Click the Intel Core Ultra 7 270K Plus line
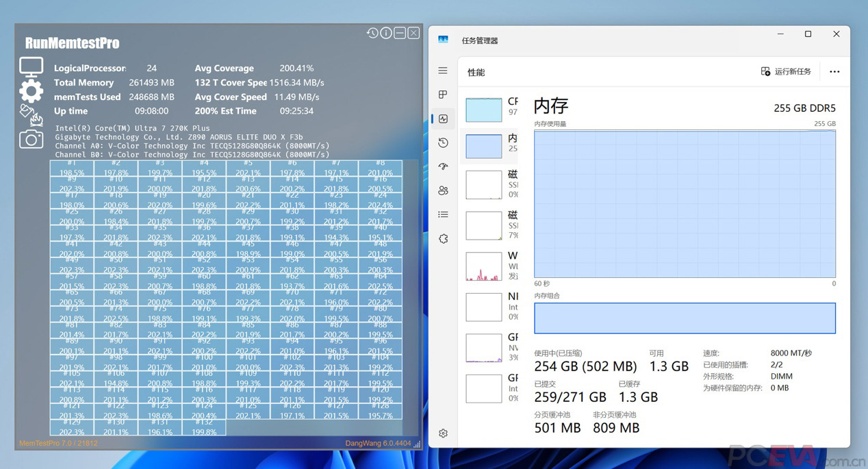The image size is (868, 469). pyautogui.click(x=133, y=128)
